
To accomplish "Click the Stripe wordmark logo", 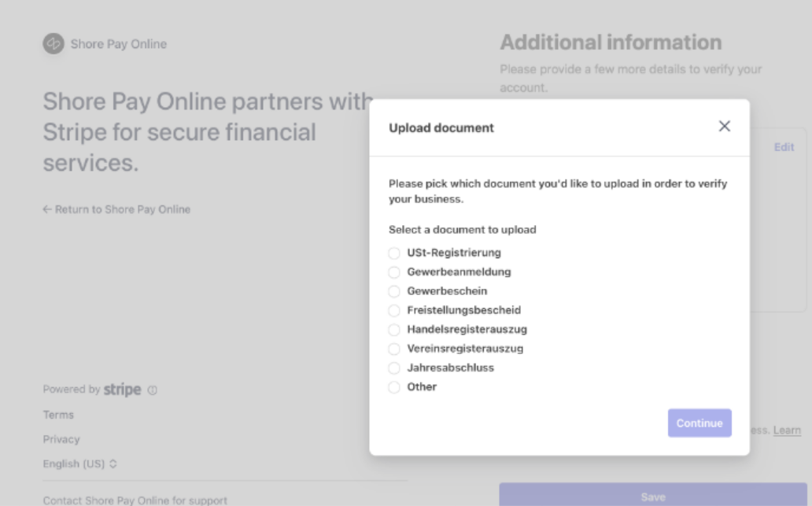I will tap(122, 390).
